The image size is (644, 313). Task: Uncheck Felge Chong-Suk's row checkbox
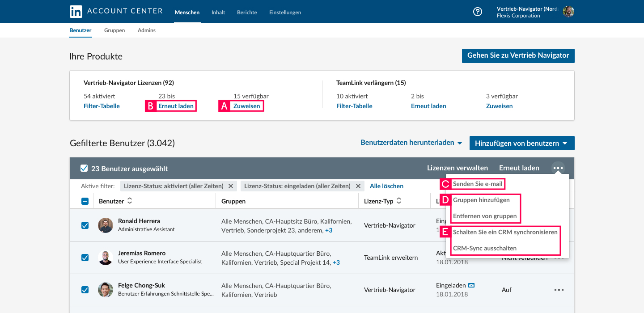[x=85, y=290]
